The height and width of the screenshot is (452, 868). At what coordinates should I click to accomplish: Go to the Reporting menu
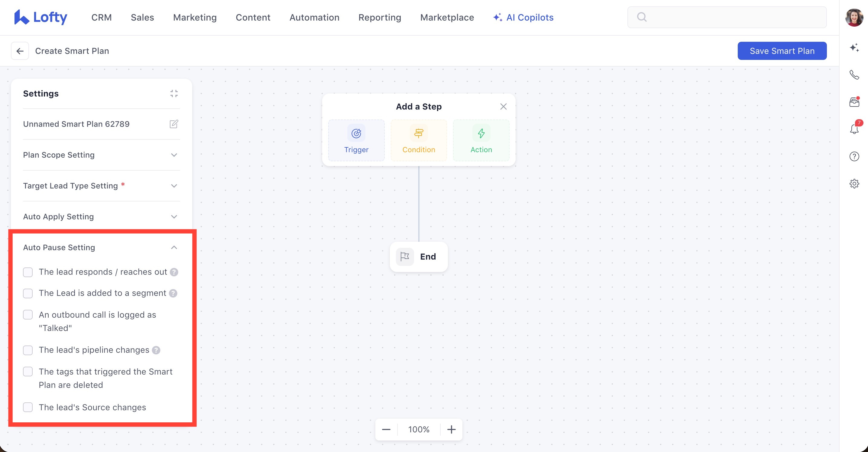point(379,18)
